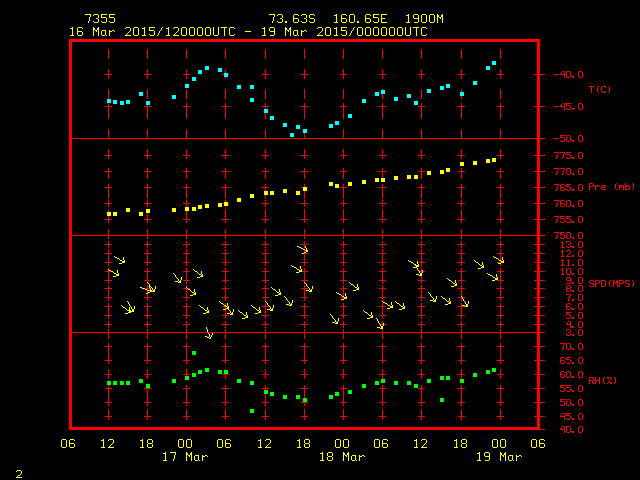This screenshot has width=640, height=480.
Task: Click the 10.0 wind speed tick value
Action: click(x=571, y=271)
